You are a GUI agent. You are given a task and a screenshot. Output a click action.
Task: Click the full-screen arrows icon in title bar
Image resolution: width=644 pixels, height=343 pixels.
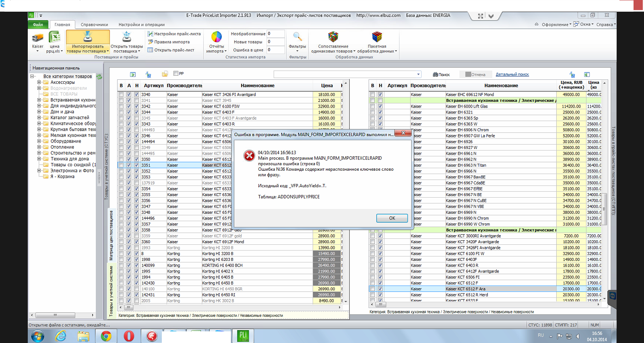point(481,16)
